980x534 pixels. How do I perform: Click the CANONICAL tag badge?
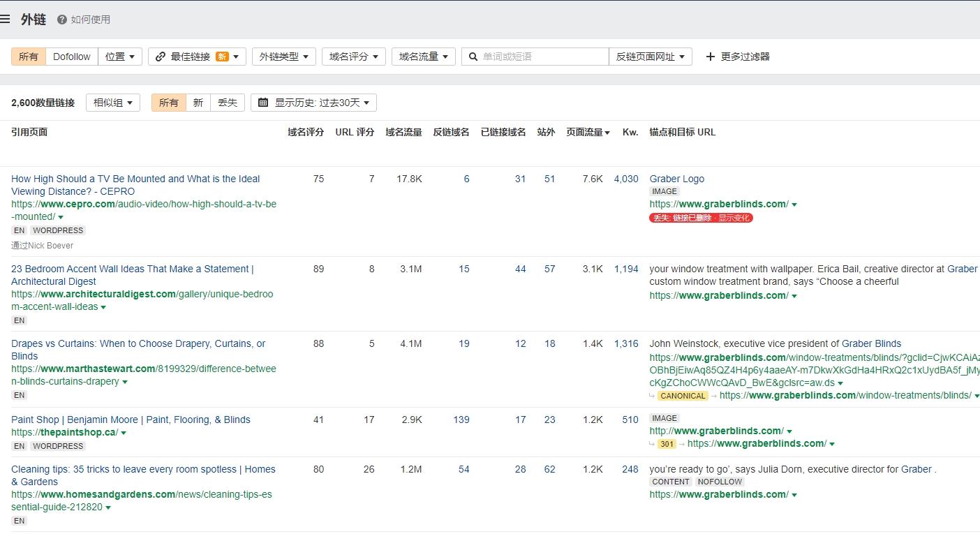(683, 396)
